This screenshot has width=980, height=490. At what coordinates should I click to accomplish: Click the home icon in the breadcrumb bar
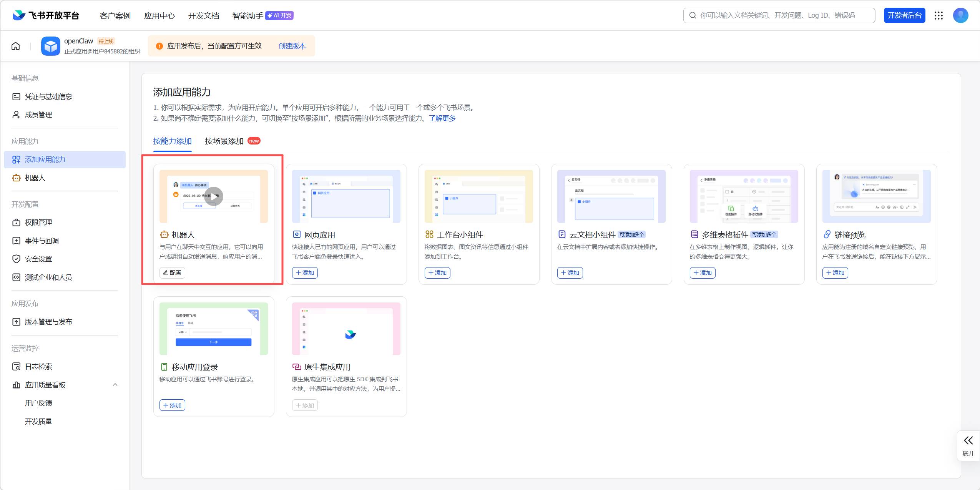point(16,46)
